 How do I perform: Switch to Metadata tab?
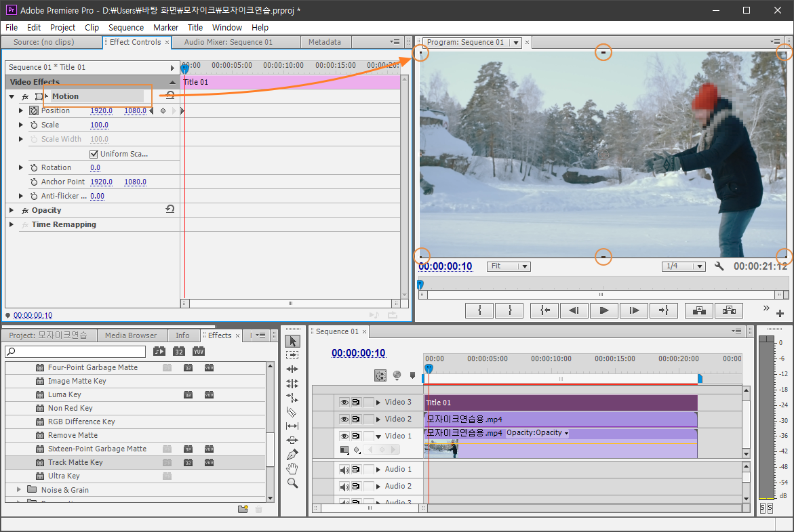[325, 42]
